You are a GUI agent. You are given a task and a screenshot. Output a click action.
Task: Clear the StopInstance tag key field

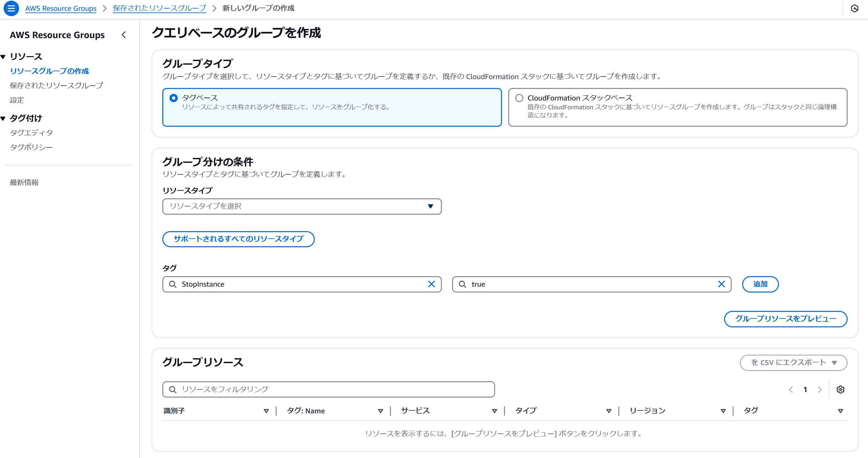coord(431,284)
